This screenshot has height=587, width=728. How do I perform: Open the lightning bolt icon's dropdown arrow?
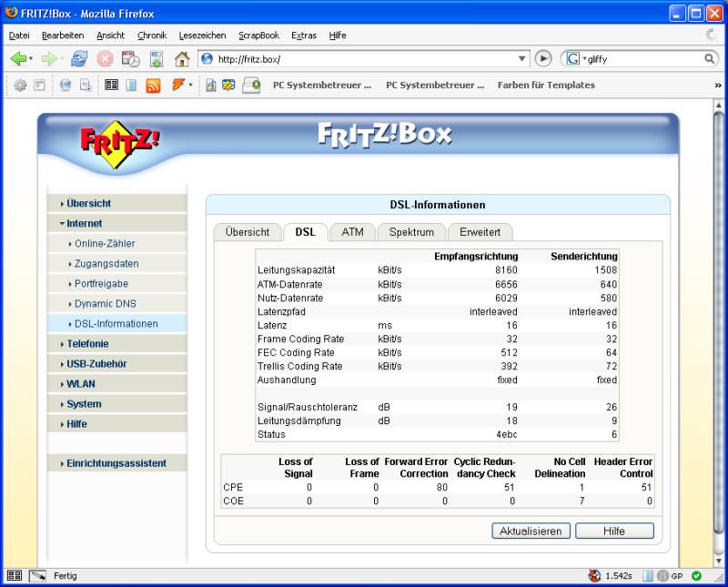point(190,85)
